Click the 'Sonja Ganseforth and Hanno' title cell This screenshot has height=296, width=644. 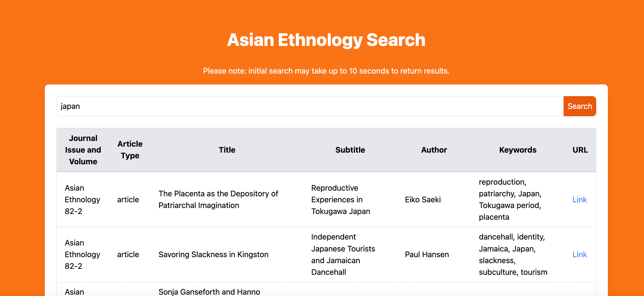click(209, 292)
